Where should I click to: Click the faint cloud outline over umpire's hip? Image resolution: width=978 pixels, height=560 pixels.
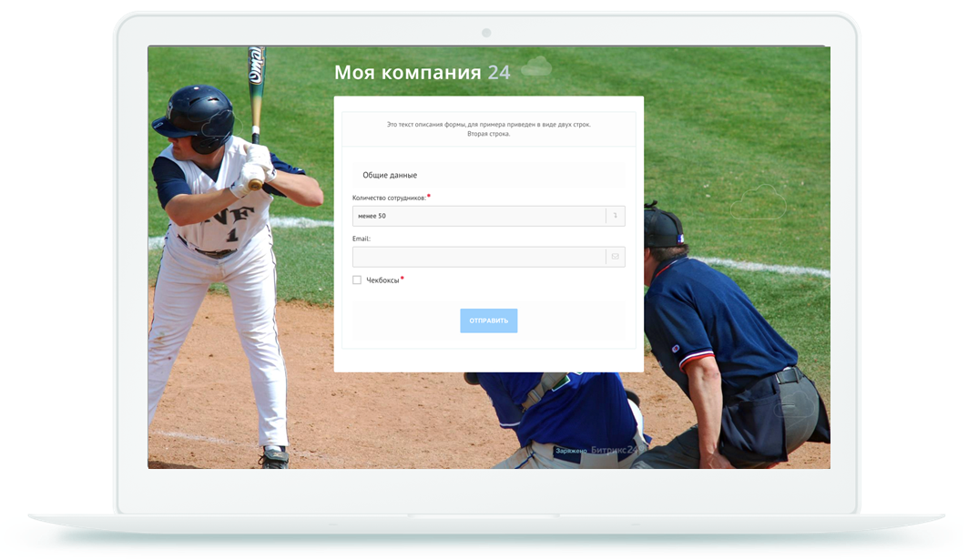794,406
